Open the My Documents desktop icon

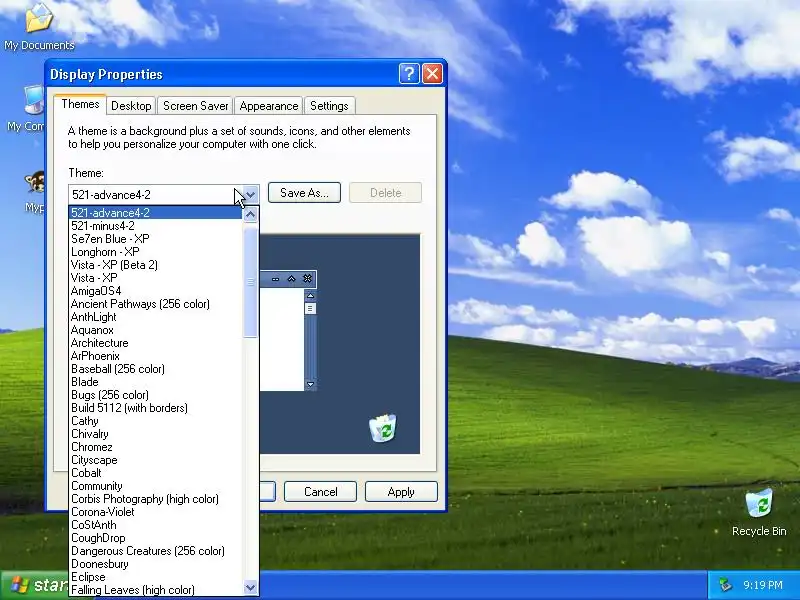[39, 27]
